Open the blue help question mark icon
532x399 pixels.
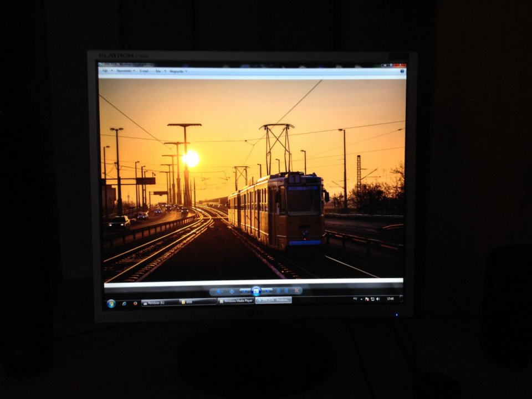click(402, 71)
